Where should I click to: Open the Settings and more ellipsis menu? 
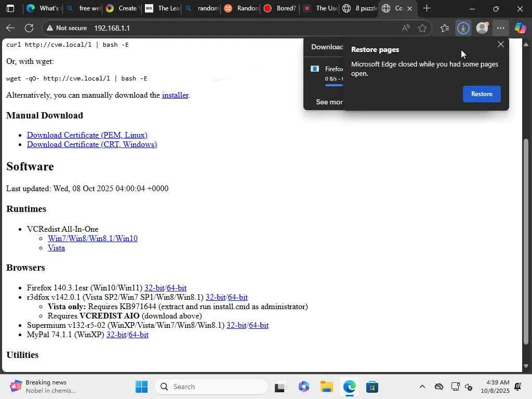click(x=501, y=28)
